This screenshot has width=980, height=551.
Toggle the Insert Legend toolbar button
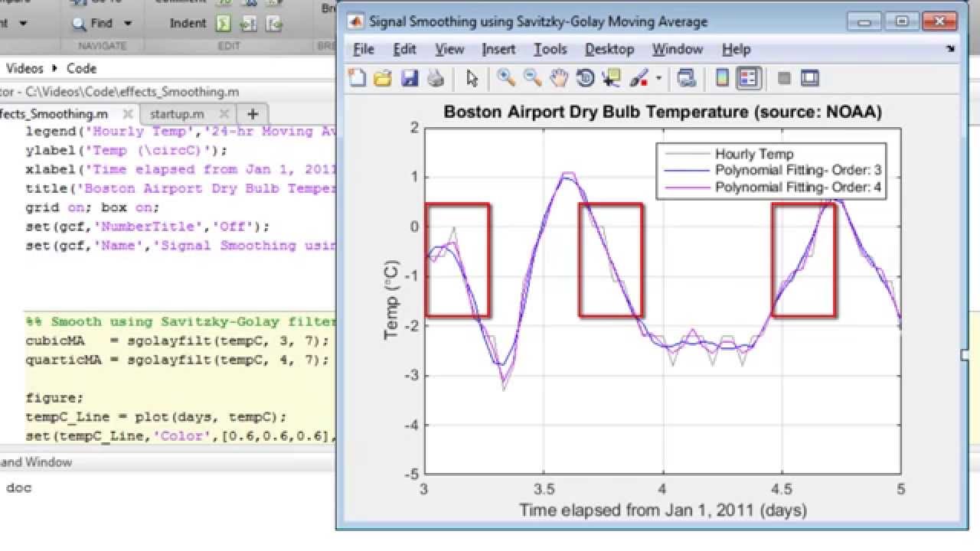coord(748,77)
